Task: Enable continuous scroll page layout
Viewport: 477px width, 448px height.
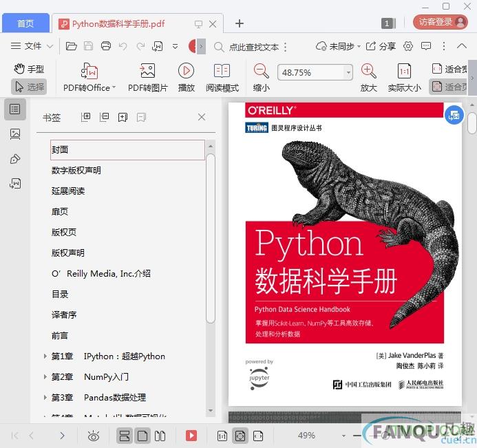Action: pyautogui.click(x=125, y=436)
